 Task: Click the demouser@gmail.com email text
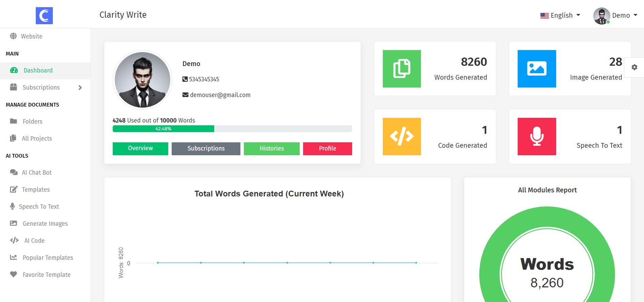[220, 95]
